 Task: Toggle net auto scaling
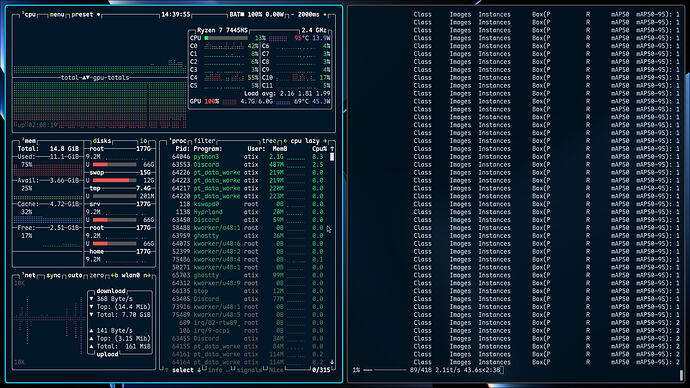pos(75,275)
